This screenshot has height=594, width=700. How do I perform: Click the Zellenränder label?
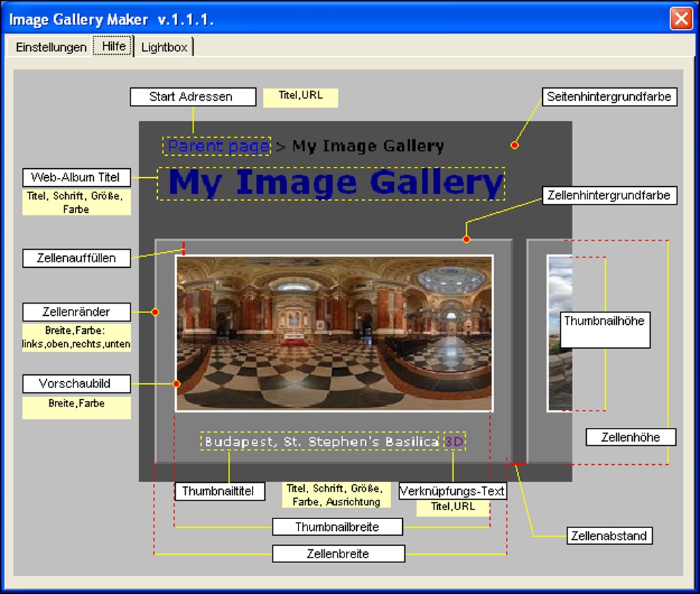point(76,312)
